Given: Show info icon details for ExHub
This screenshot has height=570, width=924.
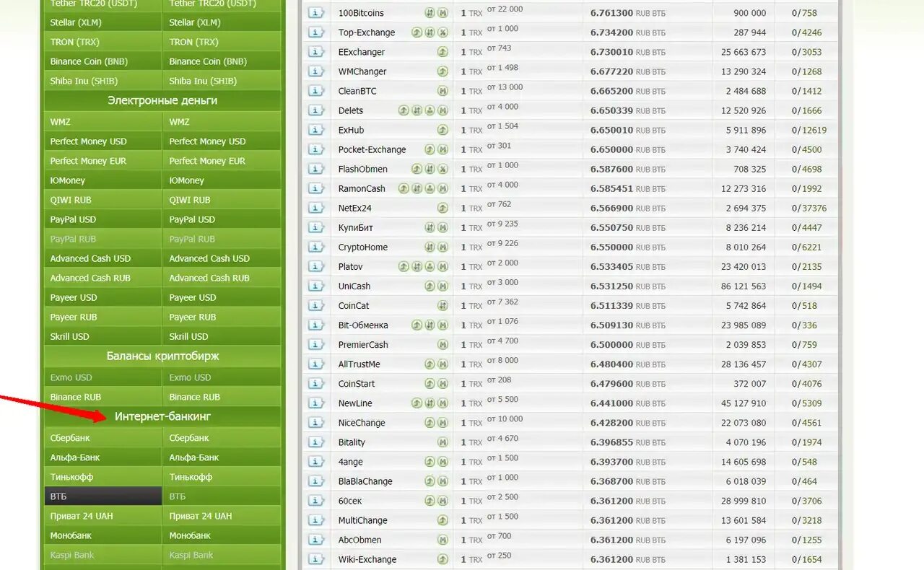Looking at the screenshot, I should (316, 130).
